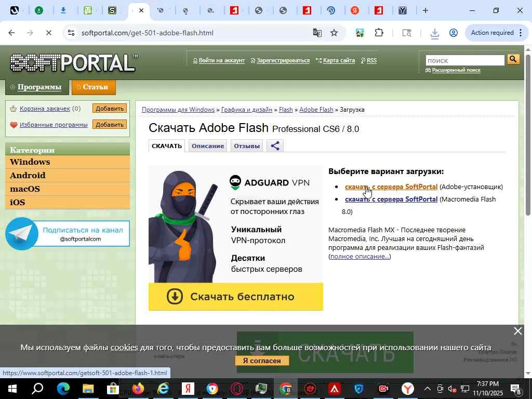Open the Программы navigation tab
Image resolution: width=532 pixels, height=399 pixels.
[x=36, y=87]
